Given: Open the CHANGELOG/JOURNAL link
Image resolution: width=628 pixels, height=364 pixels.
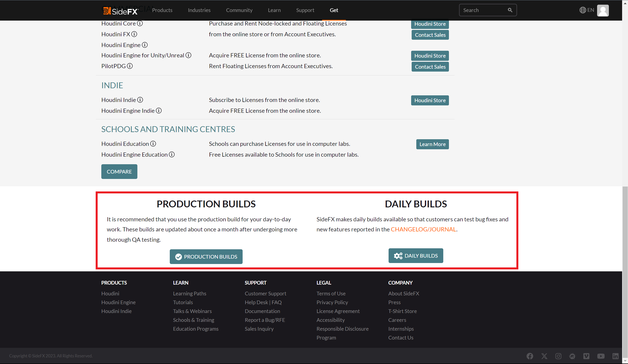Looking at the screenshot, I should coord(423,229).
